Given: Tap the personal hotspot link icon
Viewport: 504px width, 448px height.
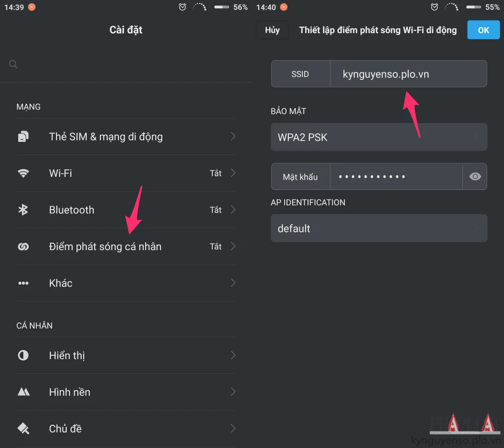Looking at the screenshot, I should (23, 247).
